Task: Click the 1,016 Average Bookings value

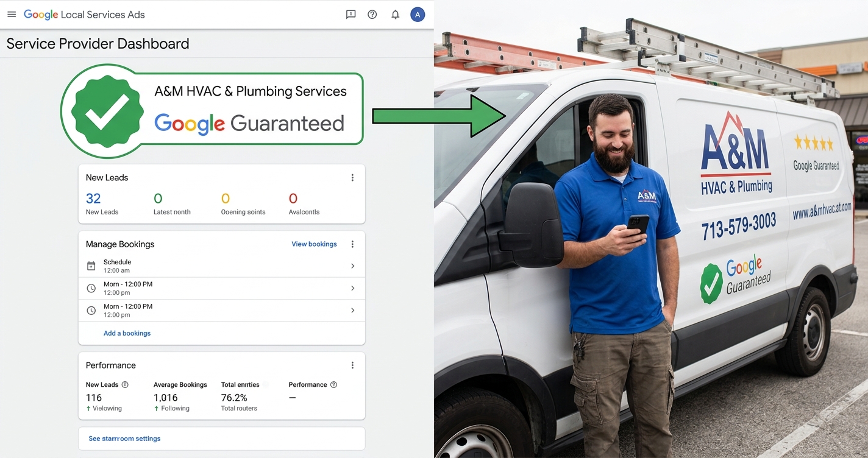Action: [166, 398]
